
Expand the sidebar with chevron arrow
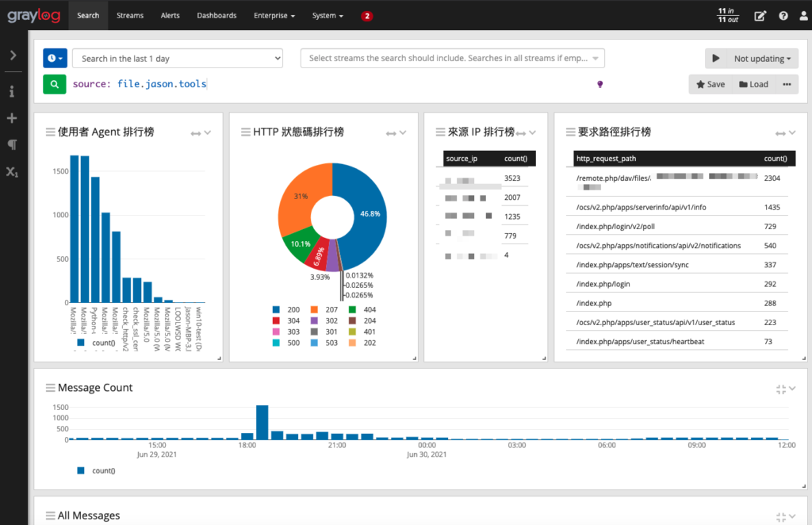tap(13, 55)
